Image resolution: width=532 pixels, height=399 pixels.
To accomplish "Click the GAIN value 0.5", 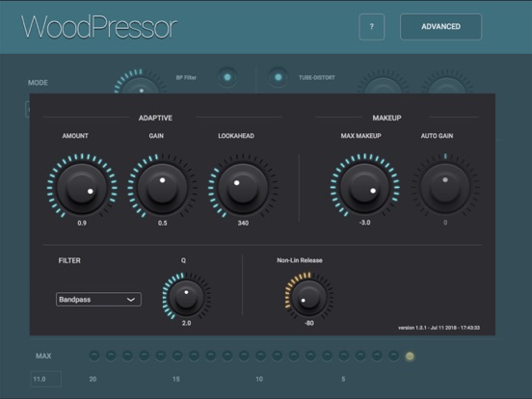I will 163,223.
